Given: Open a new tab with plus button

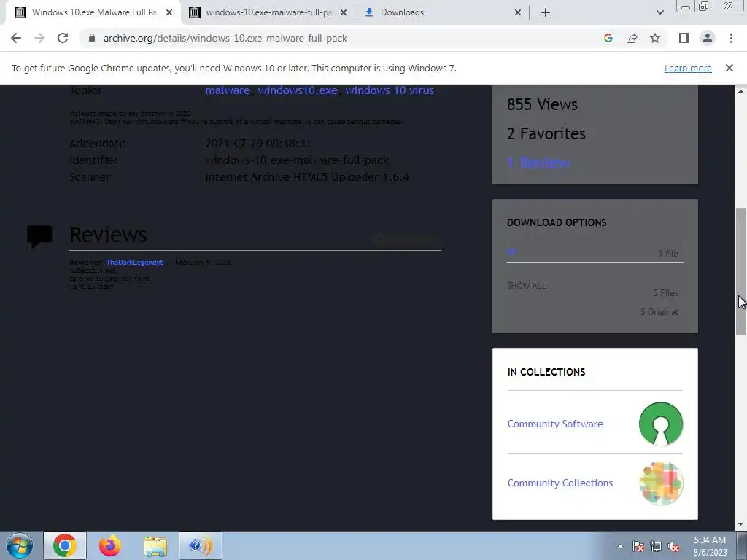Looking at the screenshot, I should tap(546, 12).
